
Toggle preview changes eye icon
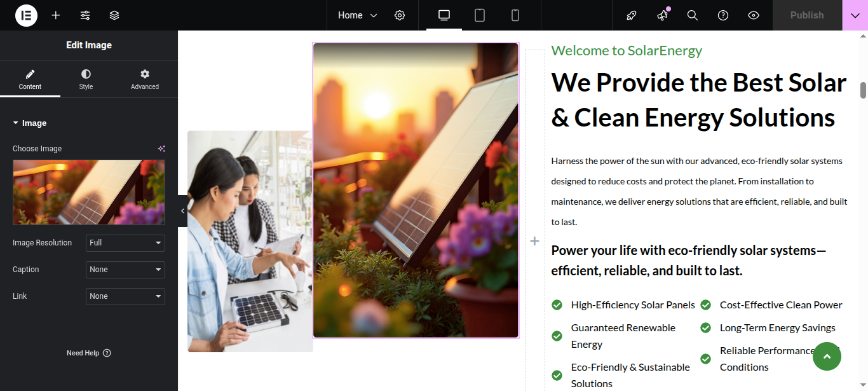click(x=754, y=15)
